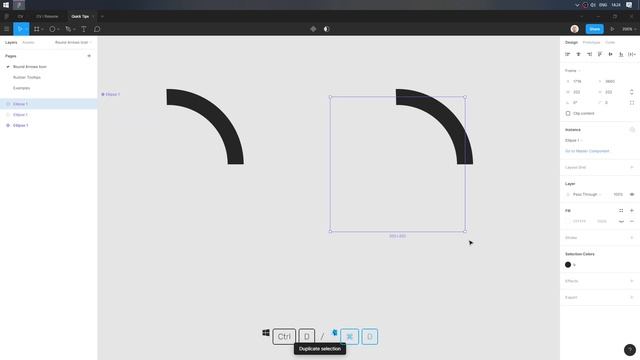Viewport: 640px width, 360px height.
Task: Add a new page with plus
Action: [x=89, y=56]
